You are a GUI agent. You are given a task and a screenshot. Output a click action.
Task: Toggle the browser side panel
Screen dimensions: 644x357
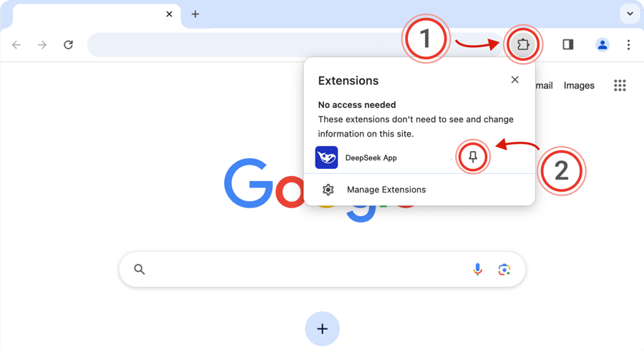[x=568, y=44]
